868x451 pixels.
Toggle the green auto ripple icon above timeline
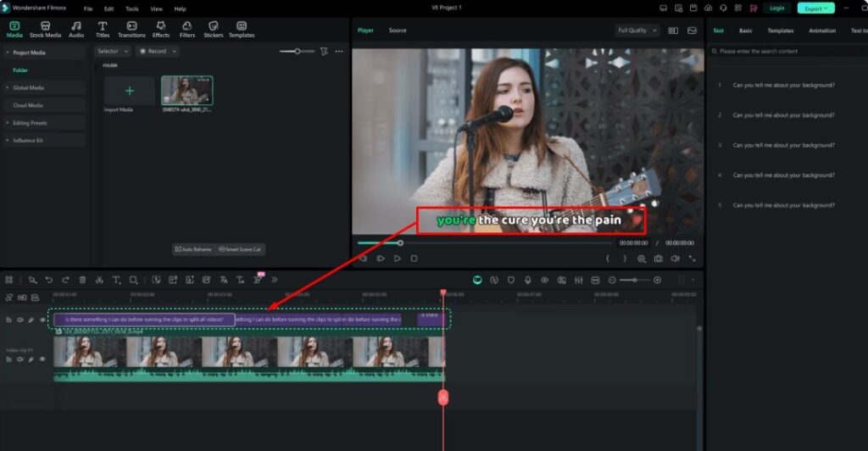[477, 280]
